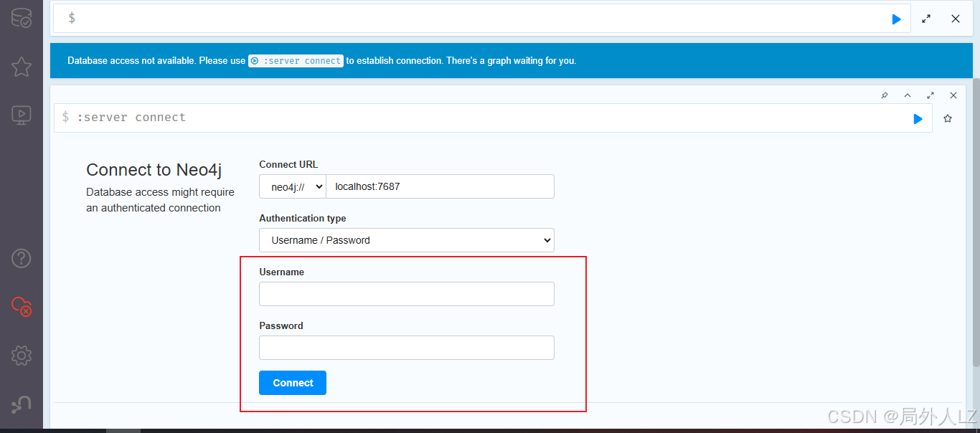Image resolution: width=980 pixels, height=433 pixels.
Task: Open the Guides play-screen sidebar icon
Action: (21, 115)
